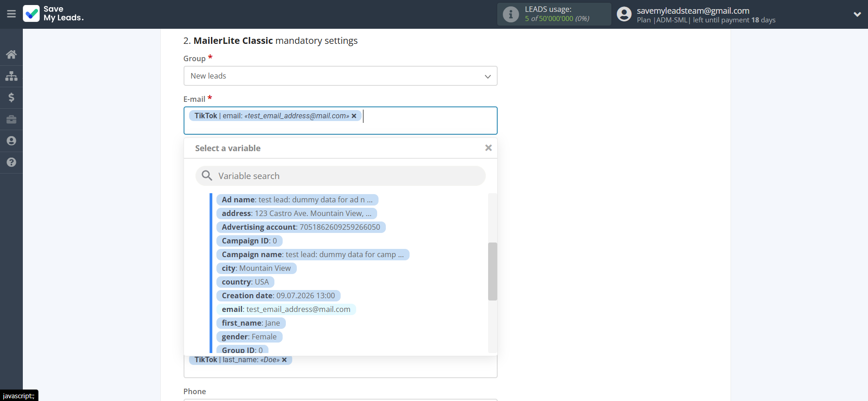Select the Campaign name variable
This screenshot has width=868, height=401.
(x=313, y=254)
